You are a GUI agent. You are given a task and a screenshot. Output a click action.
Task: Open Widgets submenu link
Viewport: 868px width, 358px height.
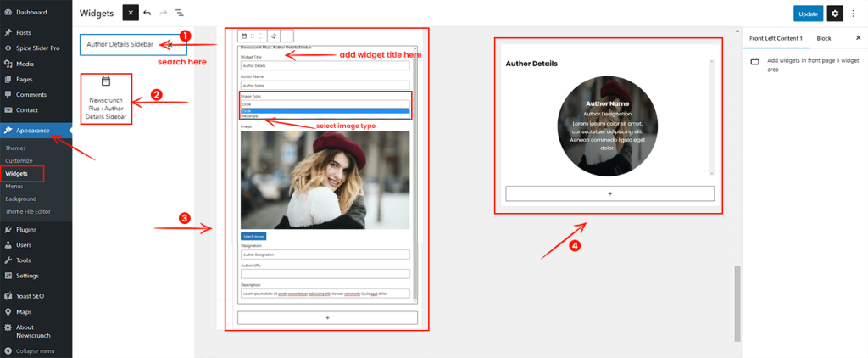coord(16,173)
